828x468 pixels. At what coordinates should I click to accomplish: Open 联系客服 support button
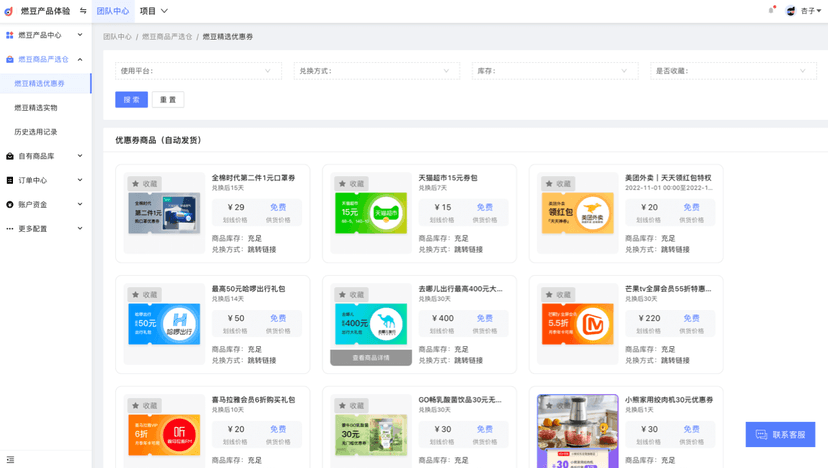[780, 434]
